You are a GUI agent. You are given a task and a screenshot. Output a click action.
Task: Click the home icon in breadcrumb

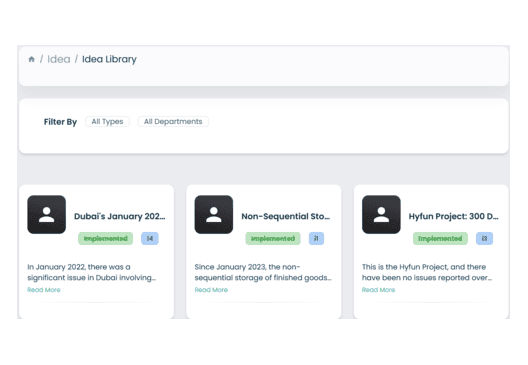click(31, 59)
